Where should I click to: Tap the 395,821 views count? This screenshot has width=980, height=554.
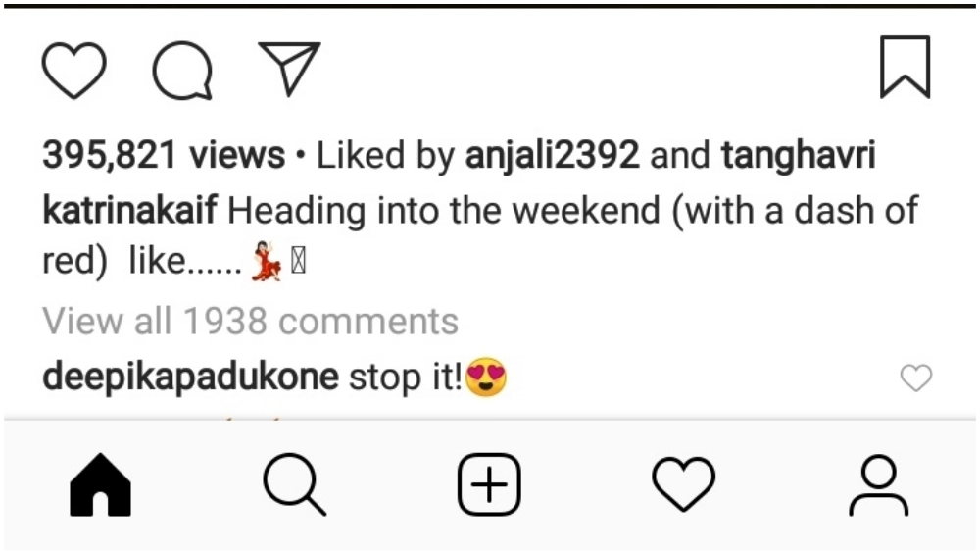coord(163,155)
